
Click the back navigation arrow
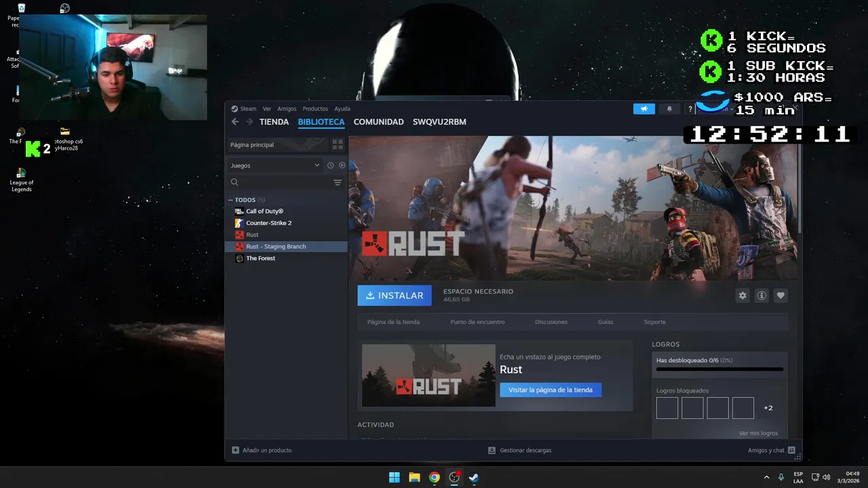235,122
